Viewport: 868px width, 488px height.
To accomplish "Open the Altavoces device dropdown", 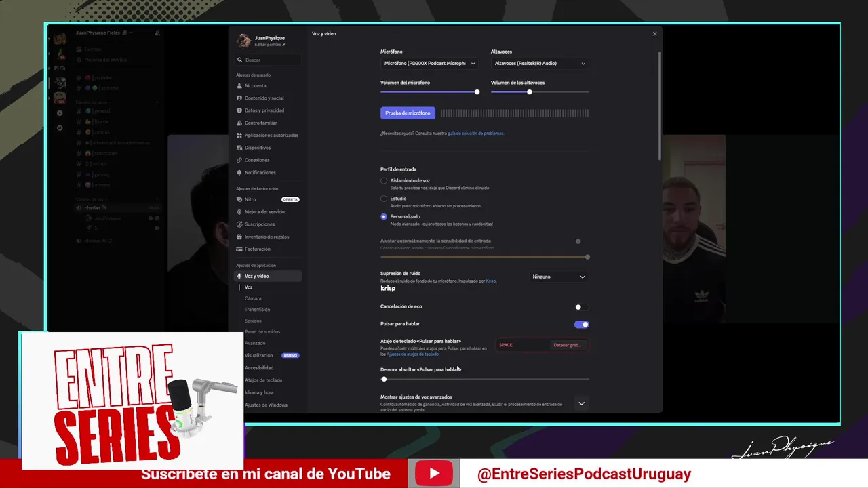I will pyautogui.click(x=540, y=64).
